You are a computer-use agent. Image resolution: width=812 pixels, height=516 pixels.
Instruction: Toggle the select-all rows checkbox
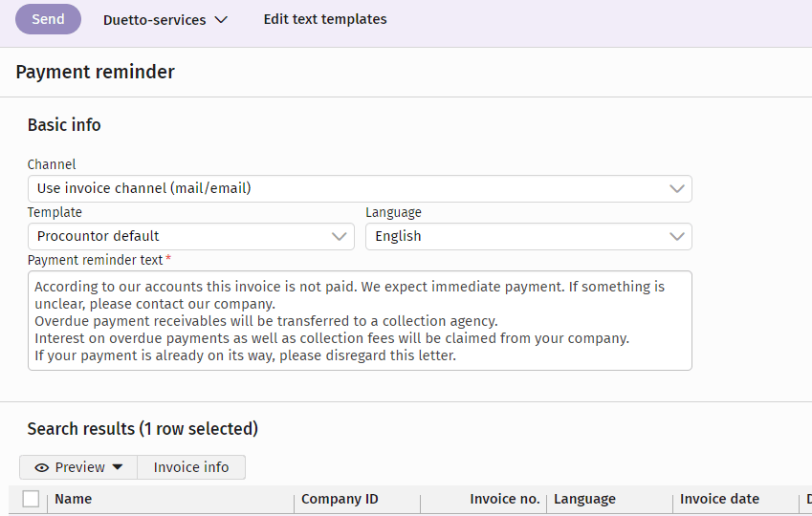[32, 499]
